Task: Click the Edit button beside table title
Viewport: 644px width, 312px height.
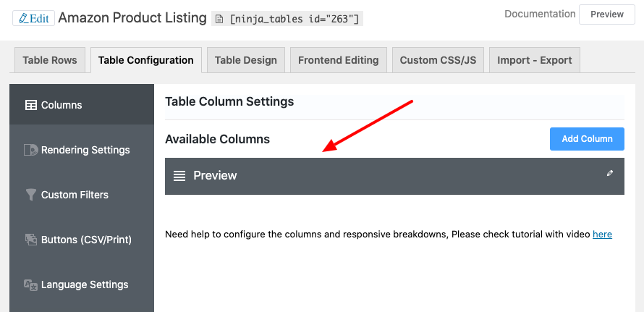Action: pos(33,18)
